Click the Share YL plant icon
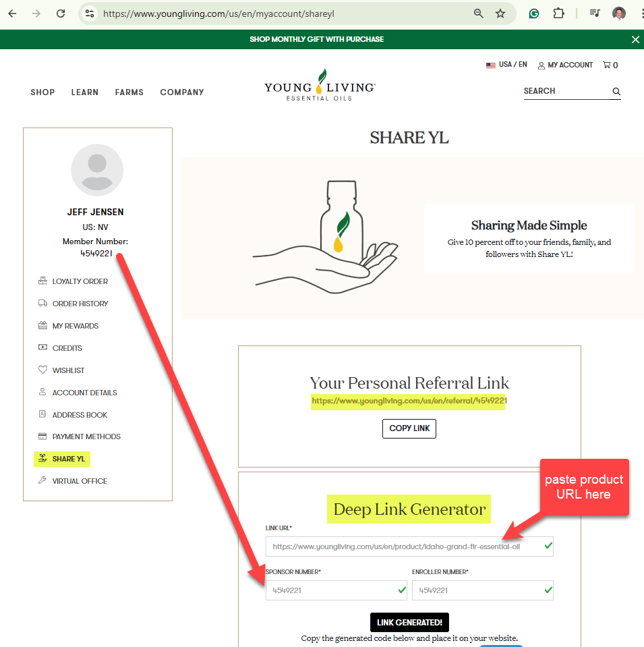The width and height of the screenshot is (644, 647). (42, 458)
